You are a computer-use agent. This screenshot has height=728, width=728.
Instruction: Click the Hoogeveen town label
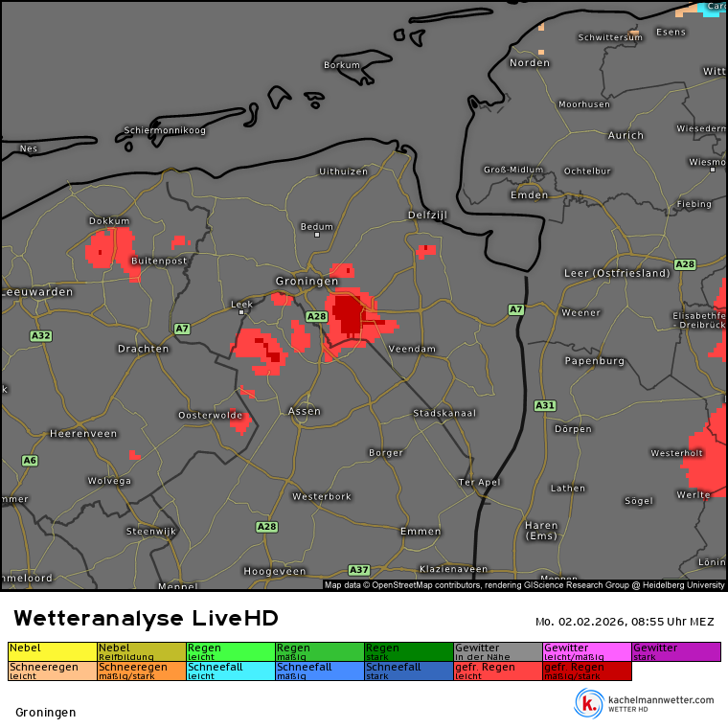(275, 572)
